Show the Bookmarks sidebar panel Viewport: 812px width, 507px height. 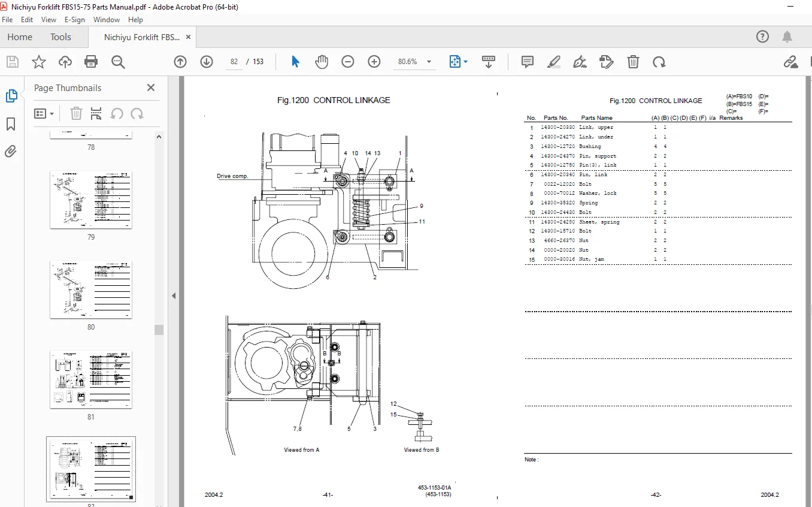click(11, 124)
